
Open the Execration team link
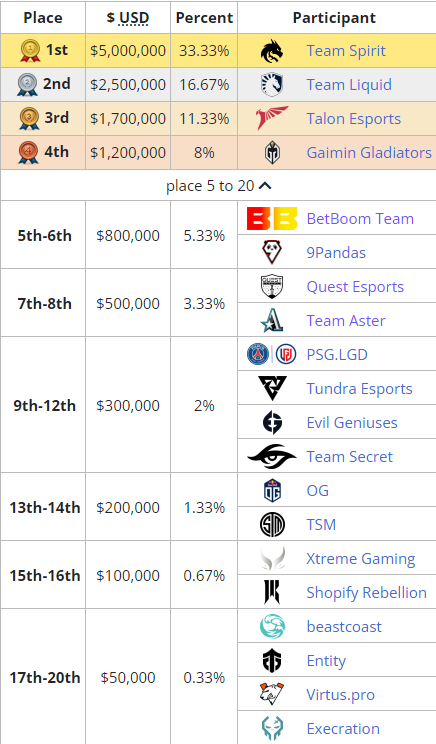(x=343, y=728)
